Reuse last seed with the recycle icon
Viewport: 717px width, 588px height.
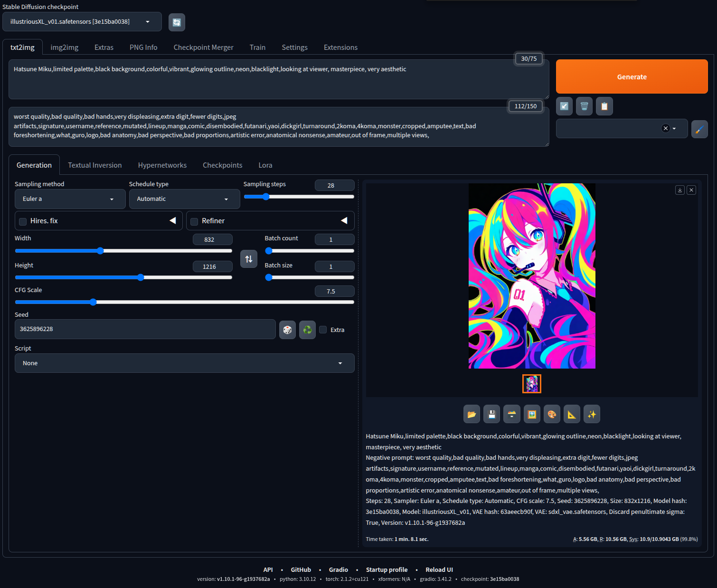coord(308,330)
